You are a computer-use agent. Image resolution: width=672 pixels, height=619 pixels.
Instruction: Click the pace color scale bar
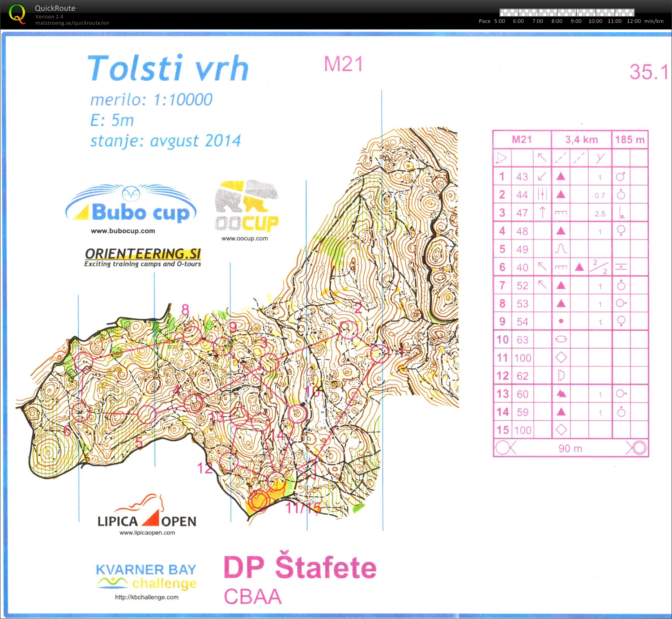(x=567, y=13)
